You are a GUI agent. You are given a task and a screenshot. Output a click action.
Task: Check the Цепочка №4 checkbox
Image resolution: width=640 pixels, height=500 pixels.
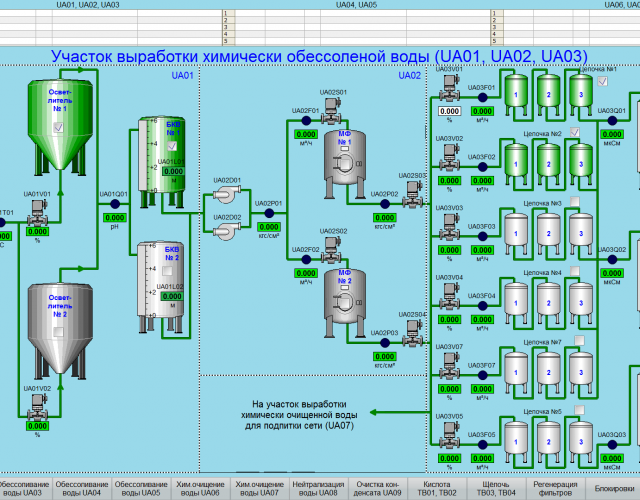(x=574, y=272)
